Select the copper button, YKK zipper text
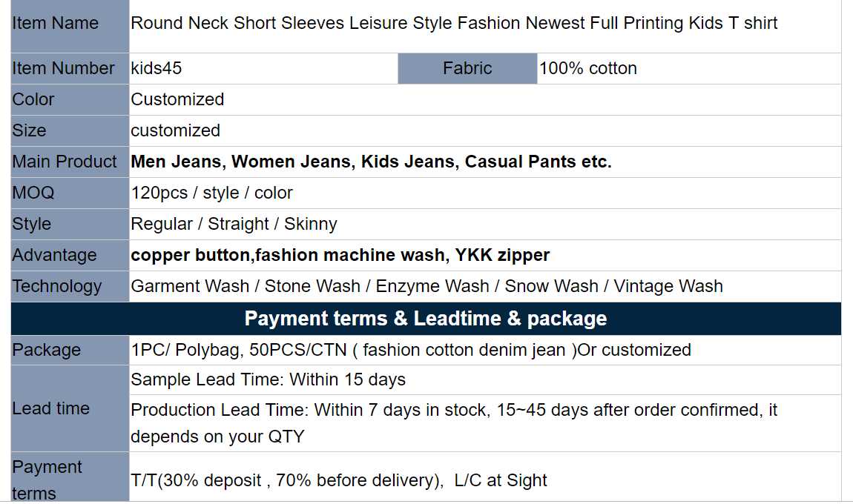This screenshot has width=853, height=504. tap(340, 255)
